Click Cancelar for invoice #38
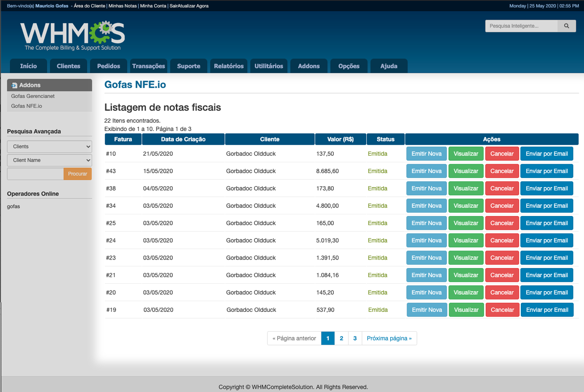 502,188
